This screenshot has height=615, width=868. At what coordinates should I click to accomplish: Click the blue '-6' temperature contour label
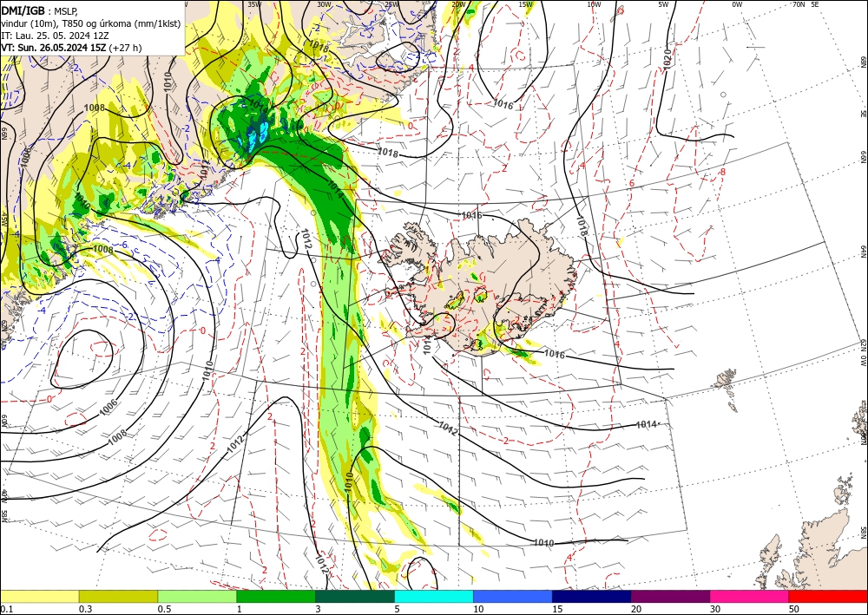coord(124,245)
